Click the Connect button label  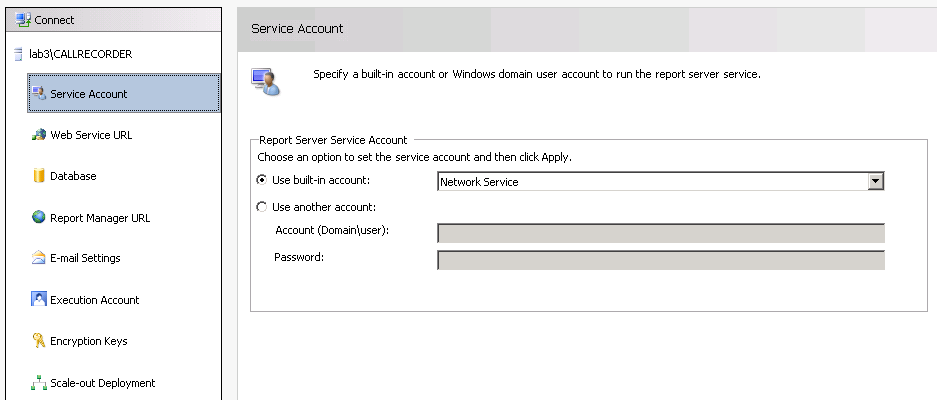tap(55, 20)
